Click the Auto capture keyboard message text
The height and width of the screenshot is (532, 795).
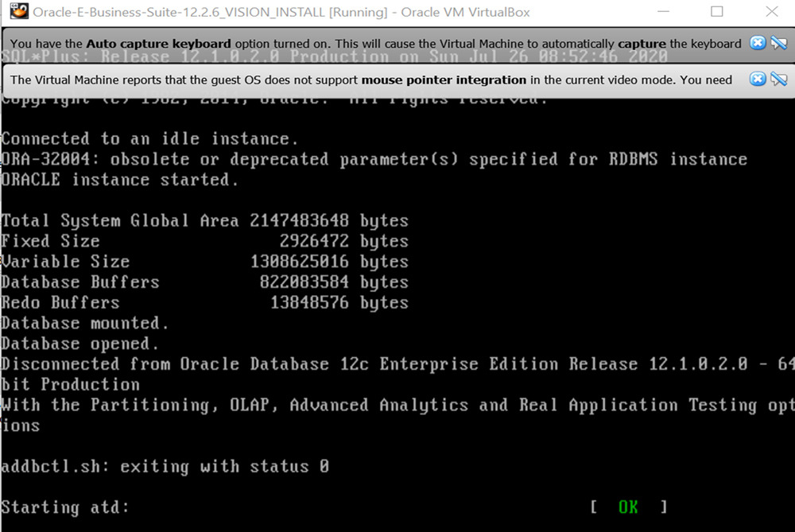pos(375,44)
